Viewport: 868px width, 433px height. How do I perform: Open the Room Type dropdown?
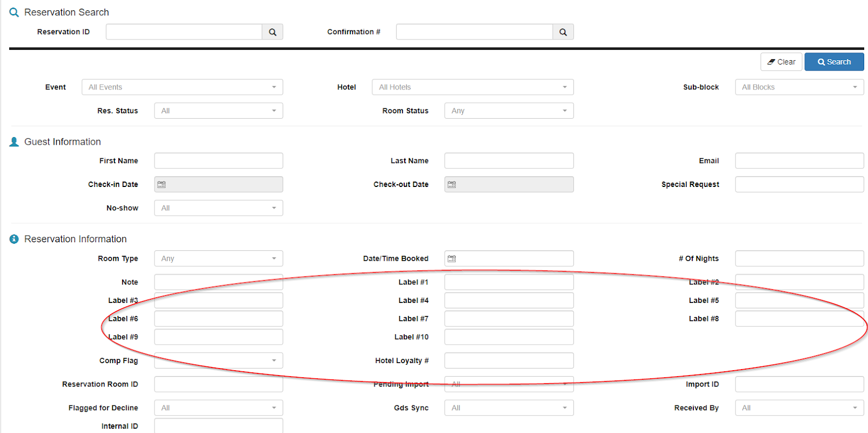[219, 258]
